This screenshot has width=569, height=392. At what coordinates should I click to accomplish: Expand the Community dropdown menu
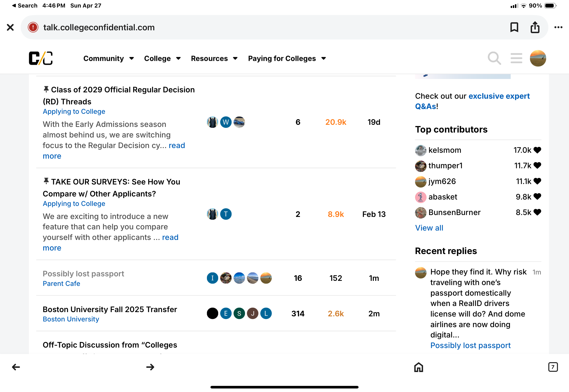(x=108, y=59)
